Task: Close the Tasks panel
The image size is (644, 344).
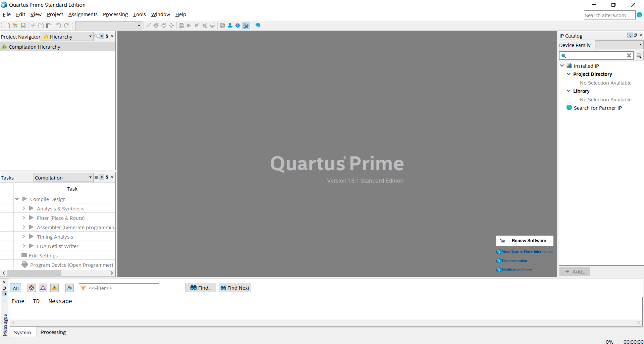Action: point(112,177)
